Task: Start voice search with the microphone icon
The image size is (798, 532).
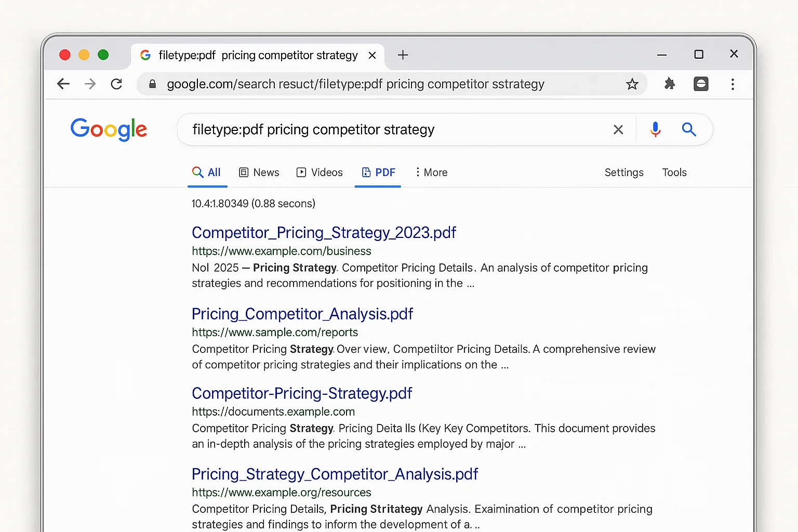Action: pos(655,129)
